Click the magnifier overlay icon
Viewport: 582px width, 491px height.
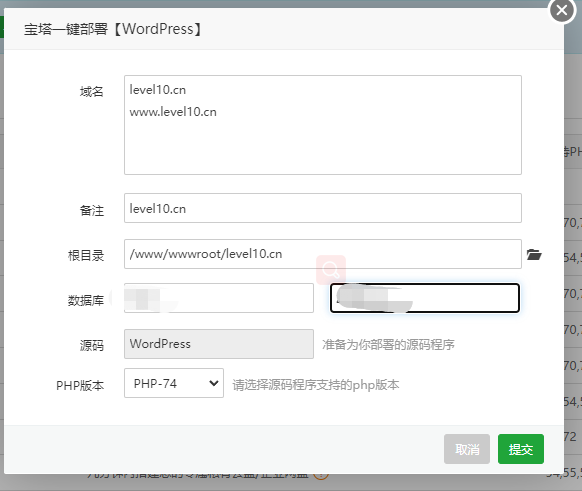[x=331, y=270]
